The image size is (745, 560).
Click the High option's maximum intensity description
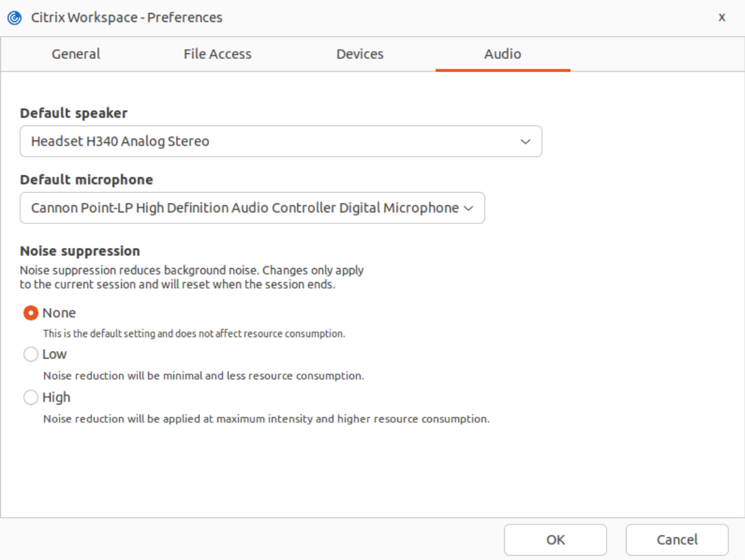pos(266,419)
